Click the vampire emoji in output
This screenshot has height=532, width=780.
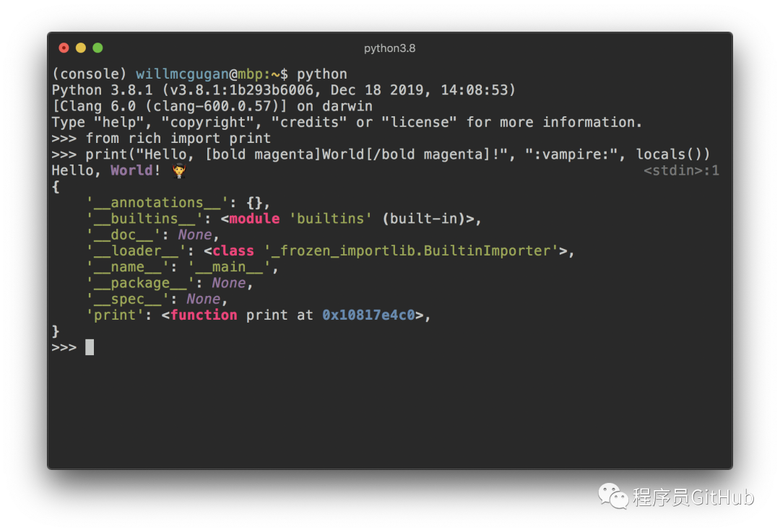pos(178,170)
